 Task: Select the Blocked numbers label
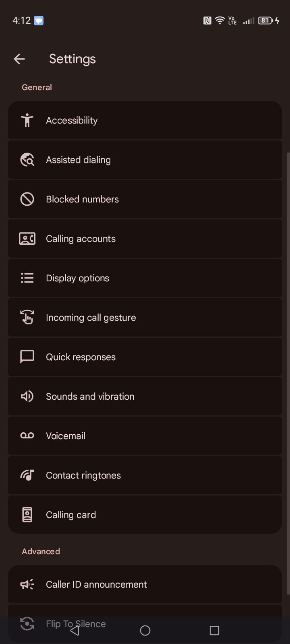click(82, 199)
